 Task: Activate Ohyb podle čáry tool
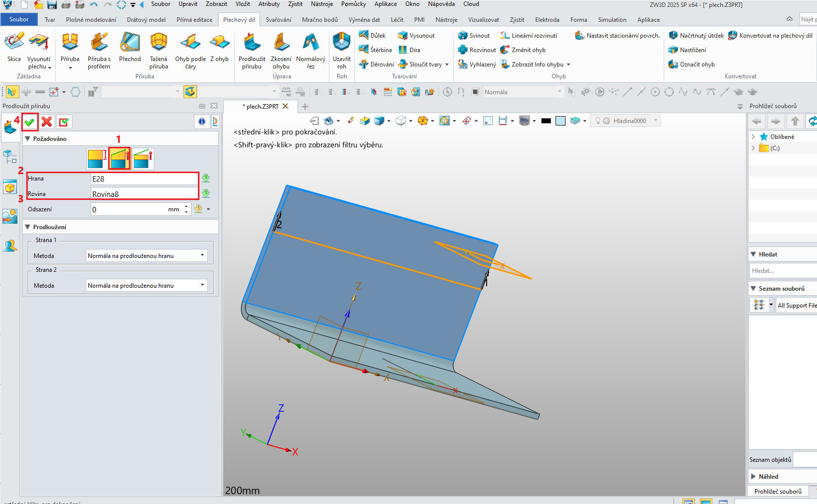coord(190,51)
